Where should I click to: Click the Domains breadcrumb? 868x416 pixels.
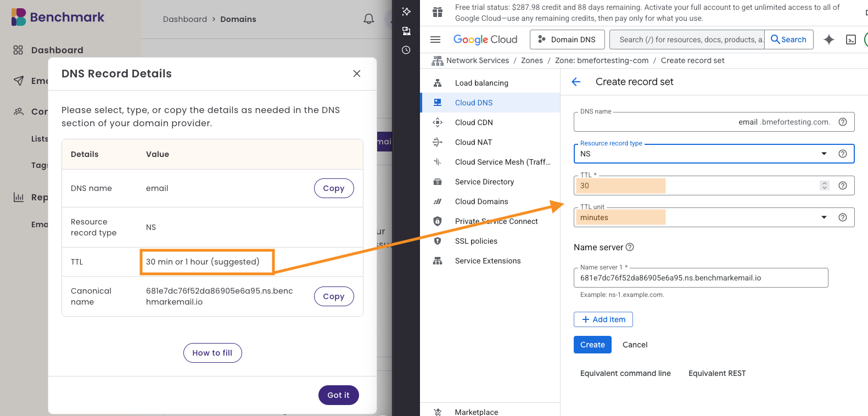coord(238,19)
